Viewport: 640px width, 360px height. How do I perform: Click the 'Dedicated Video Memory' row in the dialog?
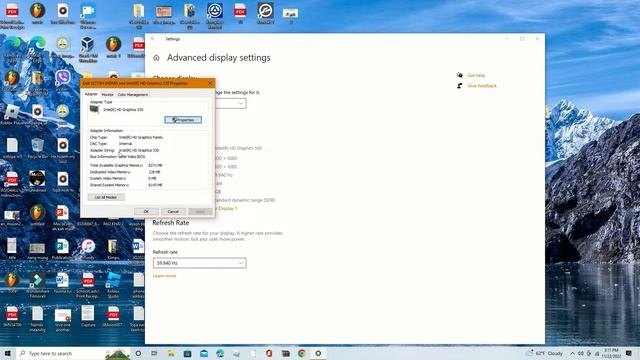click(126, 172)
